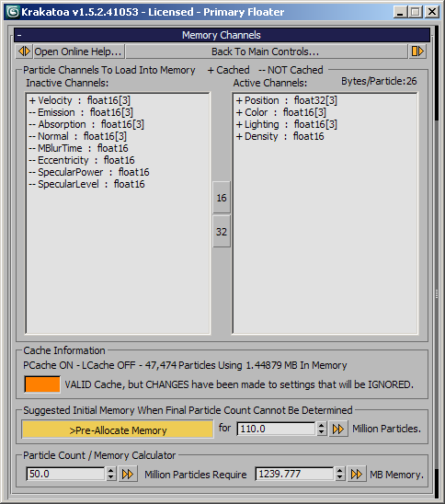This screenshot has height=504, width=445.
Task: Click the double-arrow icon next to the 1239.777 field
Action: 357,474
